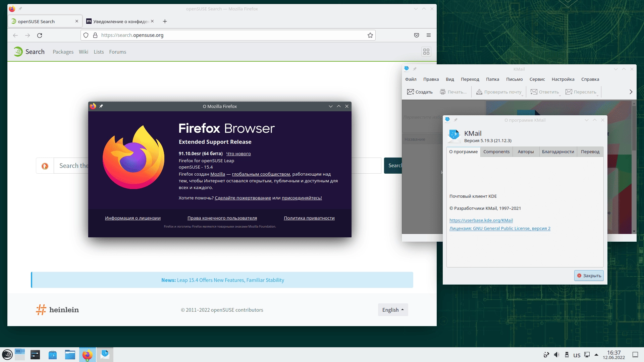This screenshot has height=362, width=644.
Task: Close the Уведомление о конфиденциальности tab
Action: [152, 21]
